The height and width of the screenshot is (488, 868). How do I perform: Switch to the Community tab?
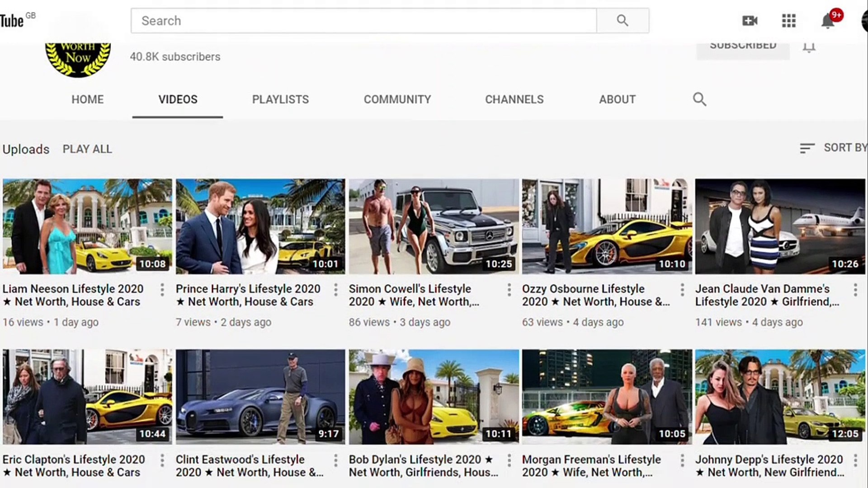coord(397,99)
